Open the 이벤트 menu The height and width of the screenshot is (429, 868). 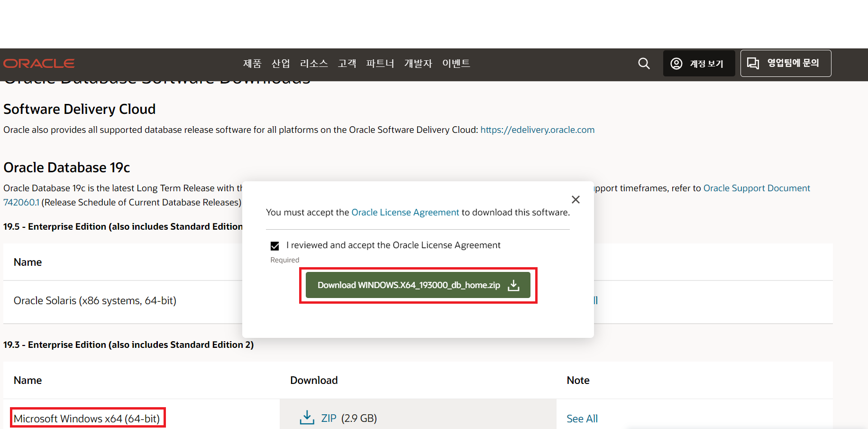click(456, 64)
